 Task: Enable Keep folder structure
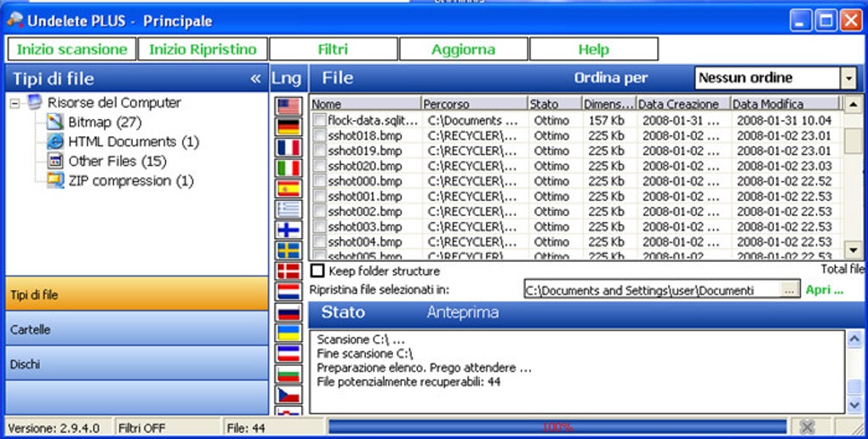[x=317, y=271]
